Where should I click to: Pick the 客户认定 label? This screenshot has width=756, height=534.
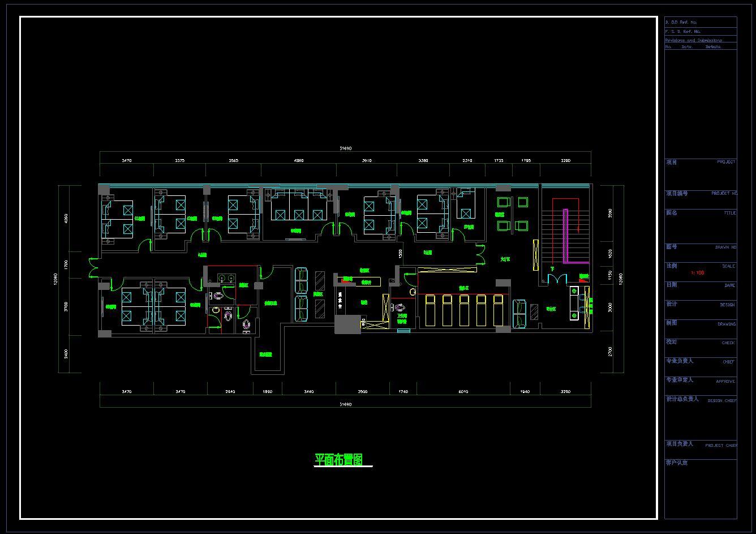click(677, 463)
